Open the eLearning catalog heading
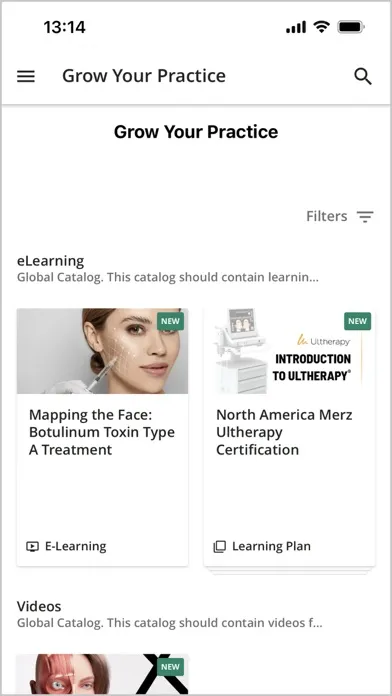 click(50, 261)
